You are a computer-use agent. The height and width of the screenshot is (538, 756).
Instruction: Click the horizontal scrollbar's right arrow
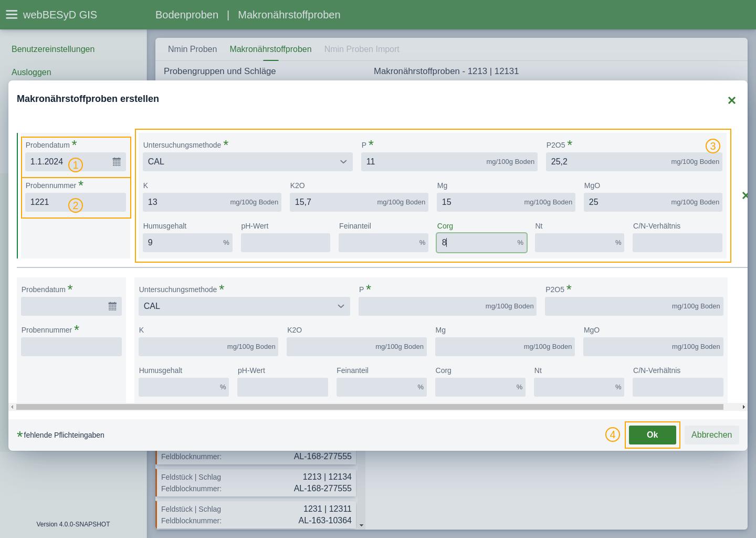(744, 407)
